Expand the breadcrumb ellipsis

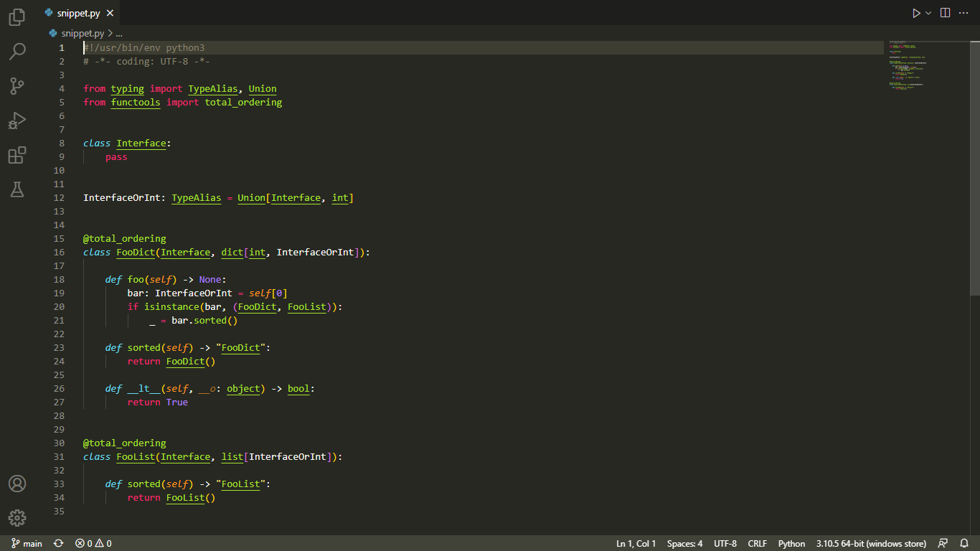point(119,32)
